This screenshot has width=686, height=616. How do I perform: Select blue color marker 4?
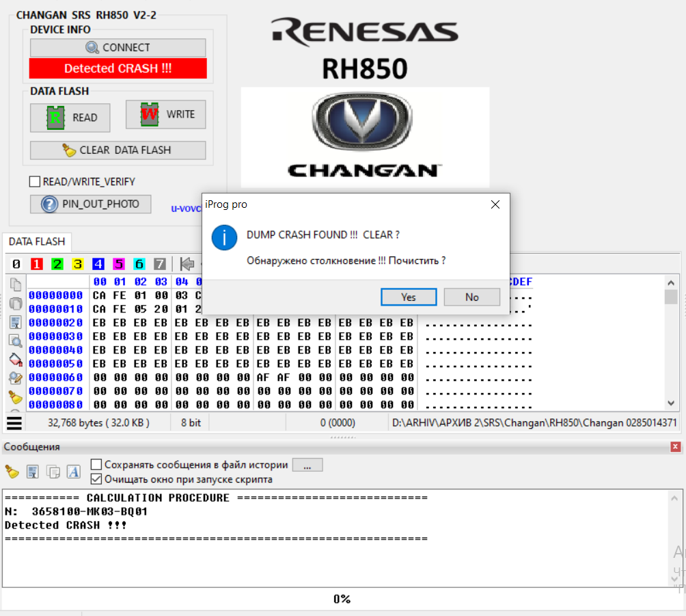pyautogui.click(x=98, y=264)
